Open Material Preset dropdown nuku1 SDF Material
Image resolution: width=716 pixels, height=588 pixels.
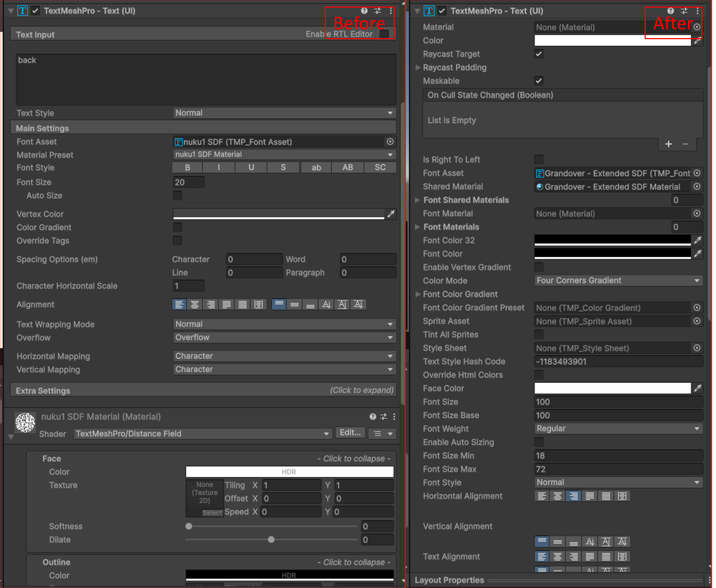click(x=284, y=155)
